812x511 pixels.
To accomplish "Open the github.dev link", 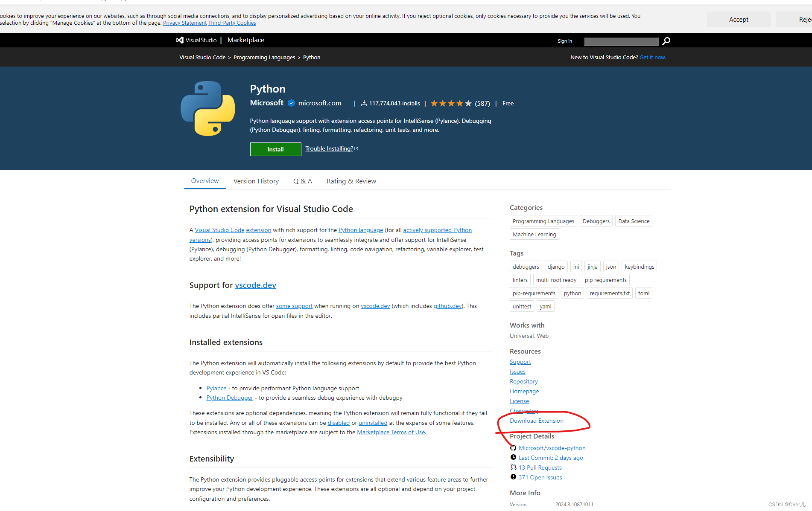I will coord(448,306).
